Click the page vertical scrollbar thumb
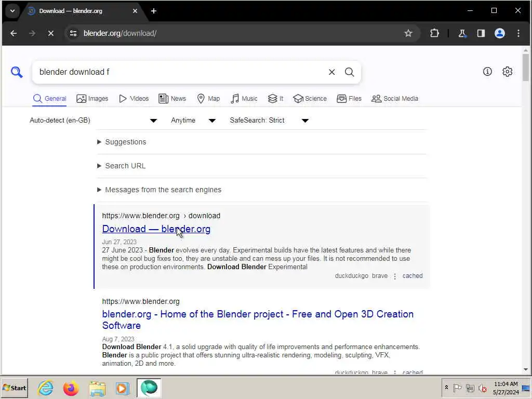Image resolution: width=532 pixels, height=399 pixels. [526, 68]
